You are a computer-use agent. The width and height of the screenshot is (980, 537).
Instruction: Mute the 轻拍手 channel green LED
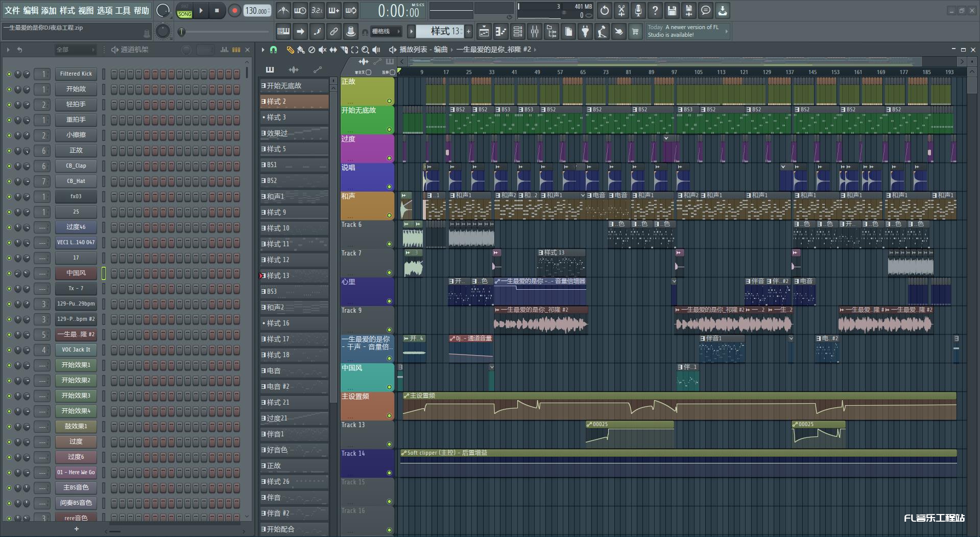(9, 105)
